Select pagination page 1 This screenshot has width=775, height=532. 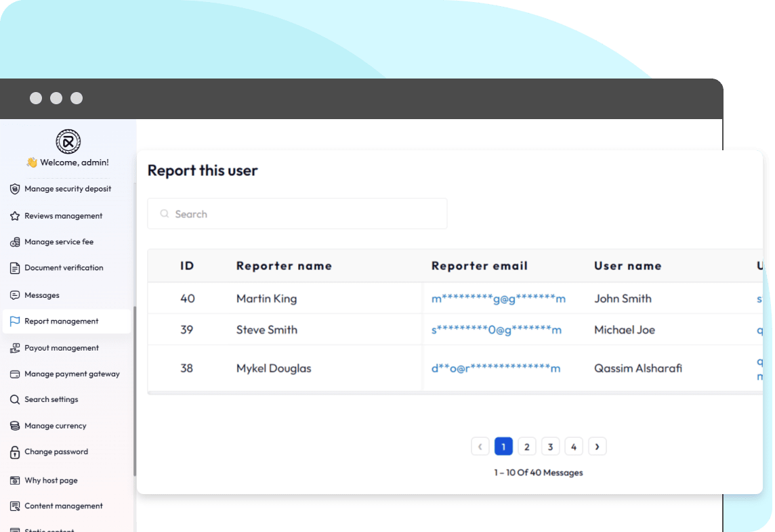pos(503,447)
